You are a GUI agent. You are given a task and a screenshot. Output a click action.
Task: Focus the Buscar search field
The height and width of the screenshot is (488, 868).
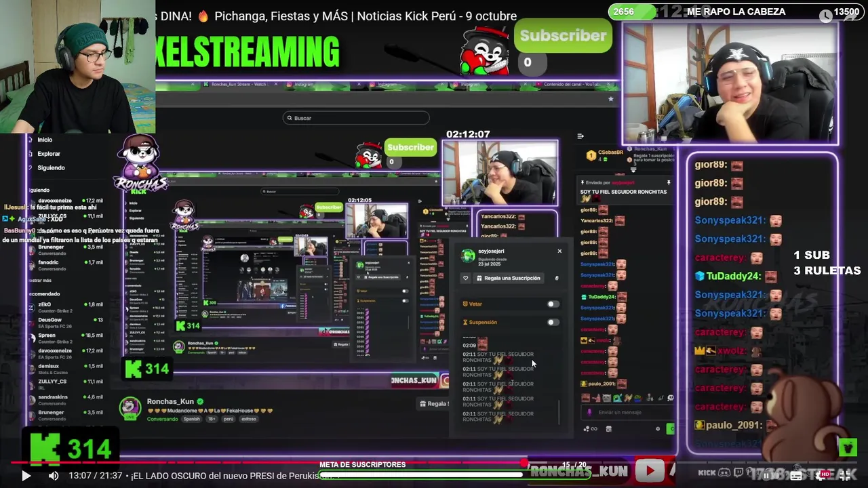[356, 118]
